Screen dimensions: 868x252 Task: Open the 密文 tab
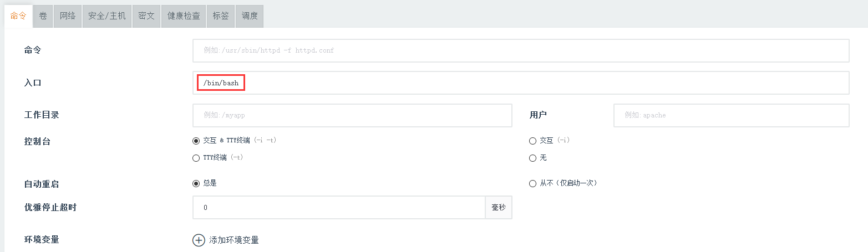[146, 16]
